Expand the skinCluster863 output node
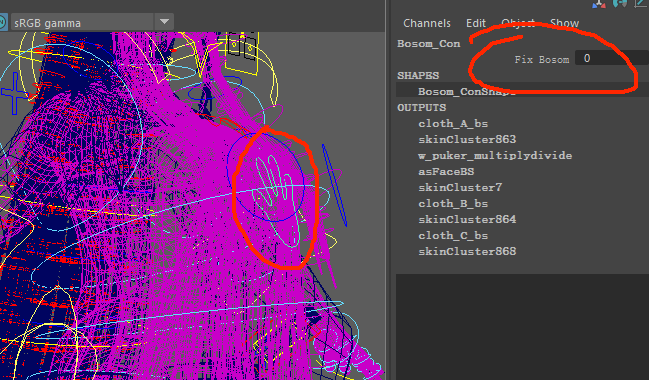 [x=467, y=139]
